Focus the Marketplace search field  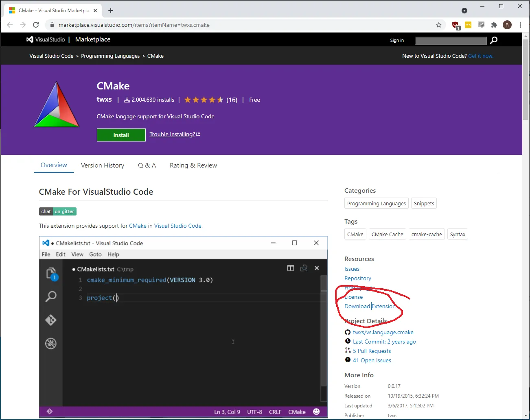(x=451, y=41)
